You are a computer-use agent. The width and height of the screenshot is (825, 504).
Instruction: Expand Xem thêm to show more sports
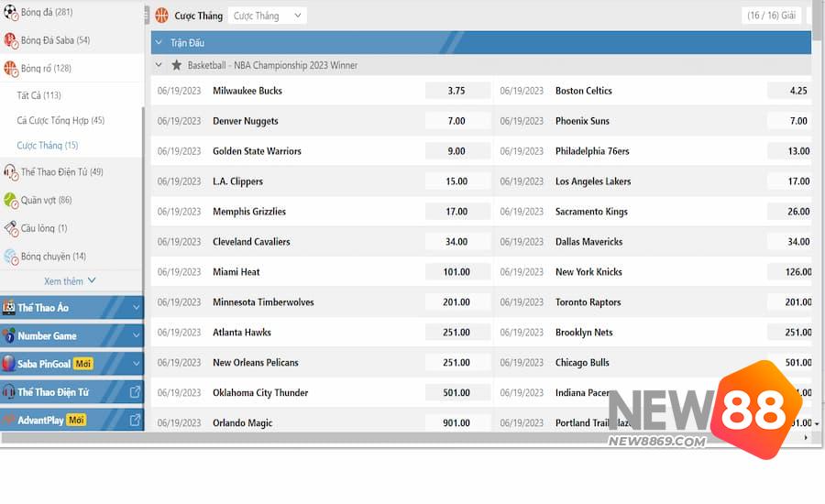tap(71, 281)
